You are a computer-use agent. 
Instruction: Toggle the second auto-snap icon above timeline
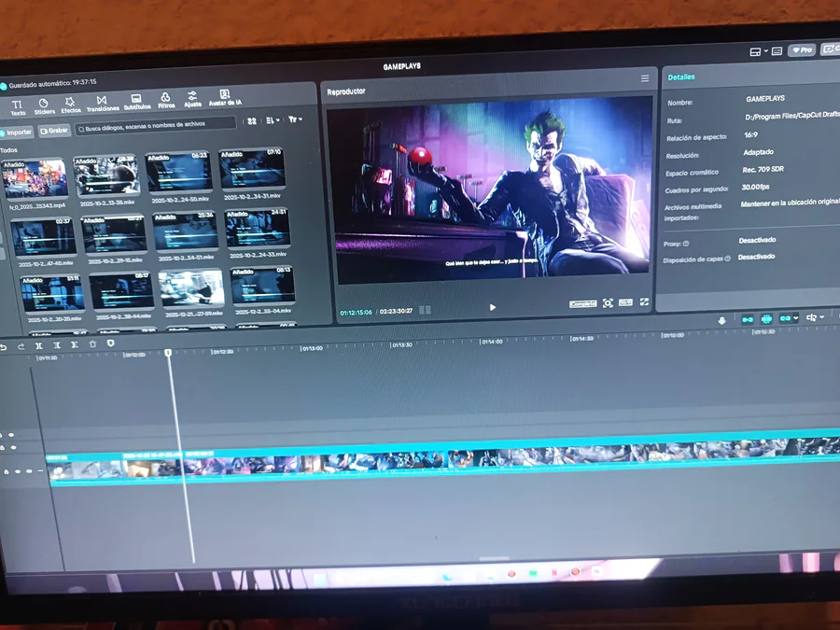click(x=766, y=319)
